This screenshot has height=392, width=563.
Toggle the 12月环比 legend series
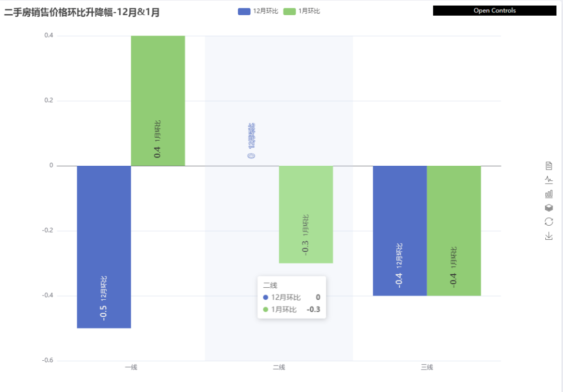(x=258, y=11)
